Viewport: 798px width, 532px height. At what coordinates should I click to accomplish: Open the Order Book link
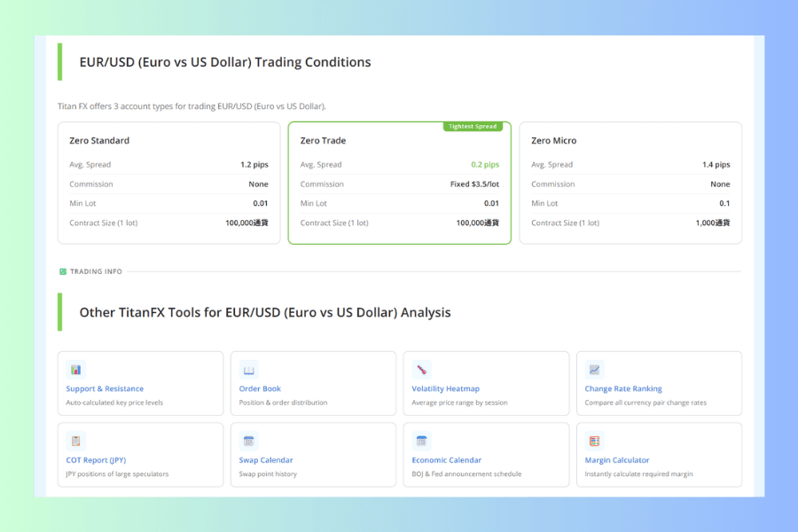click(x=260, y=388)
